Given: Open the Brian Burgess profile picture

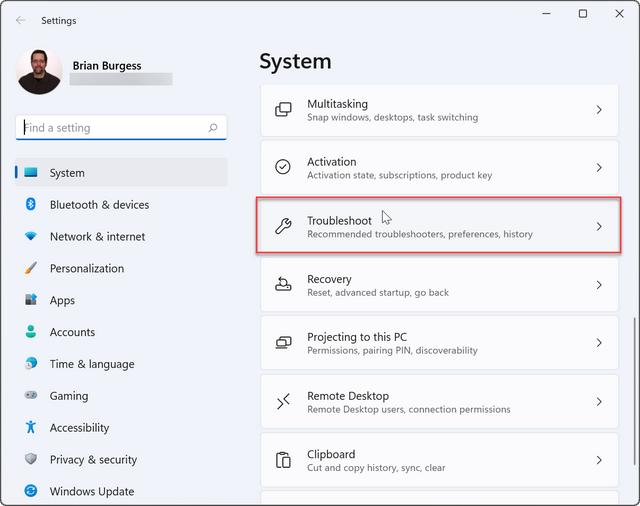Looking at the screenshot, I should (39, 72).
